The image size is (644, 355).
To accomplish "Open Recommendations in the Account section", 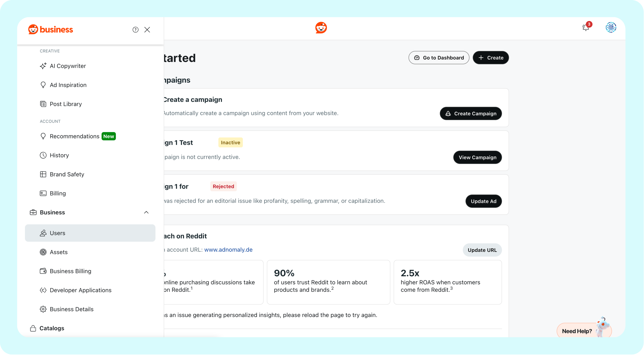I will (x=74, y=136).
